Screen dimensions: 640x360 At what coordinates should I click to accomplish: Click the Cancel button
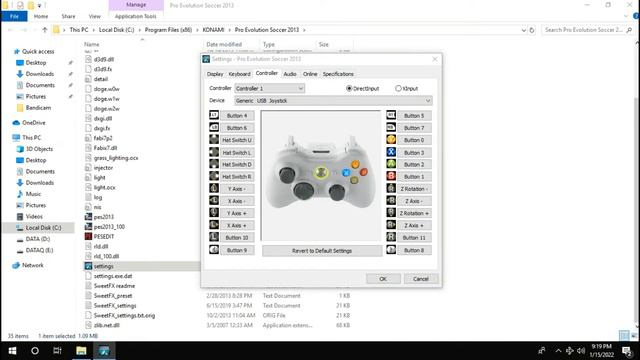coord(420,279)
